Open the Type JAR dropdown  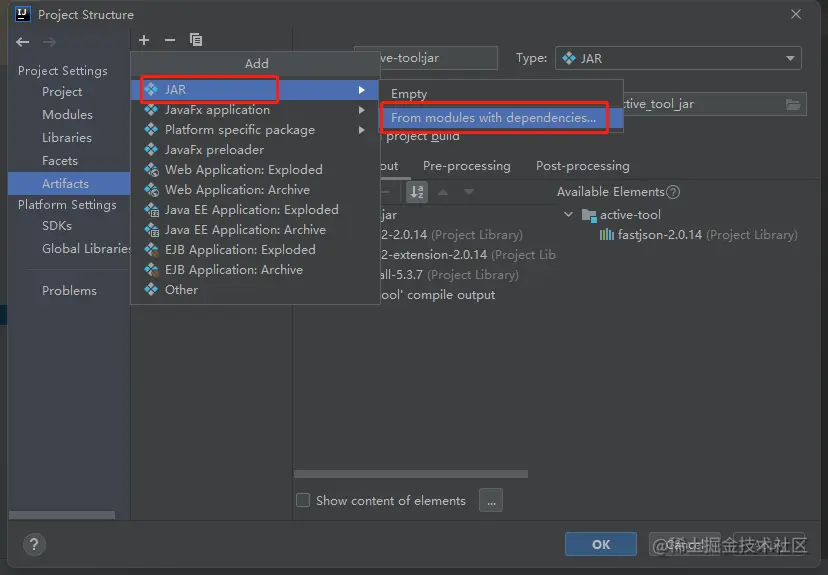pyautogui.click(x=678, y=59)
